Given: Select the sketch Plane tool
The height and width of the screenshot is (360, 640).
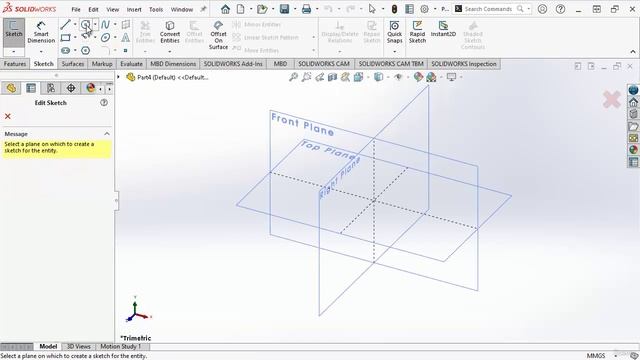Looking at the screenshot, I should [x=126, y=24].
